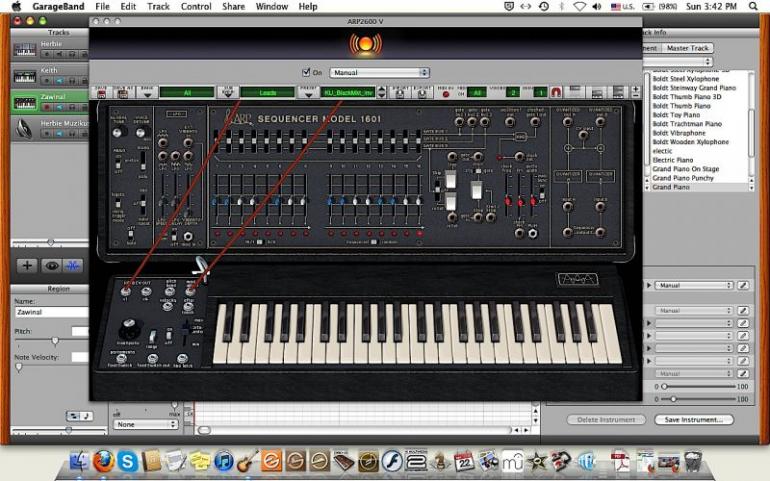The height and width of the screenshot is (481, 770).
Task: Open the Control menu
Action: (196, 6)
